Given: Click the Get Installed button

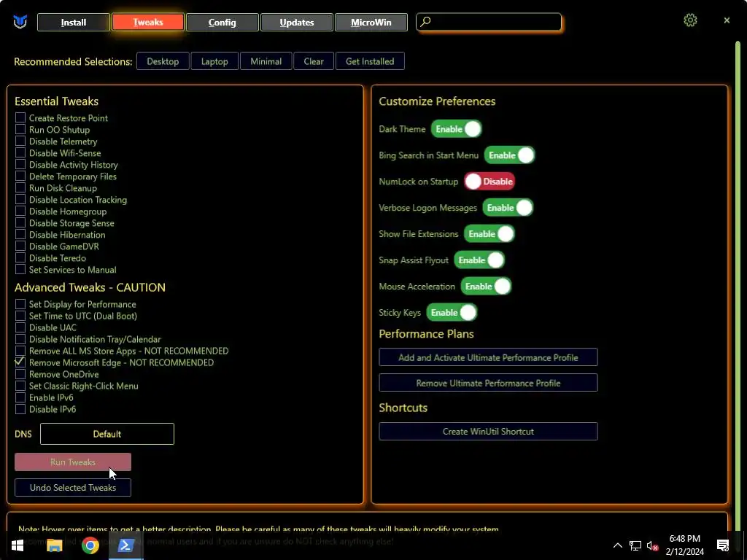Looking at the screenshot, I should (x=370, y=61).
